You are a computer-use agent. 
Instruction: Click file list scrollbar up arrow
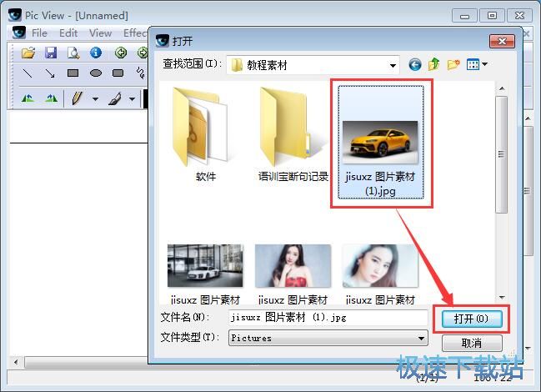coord(502,88)
